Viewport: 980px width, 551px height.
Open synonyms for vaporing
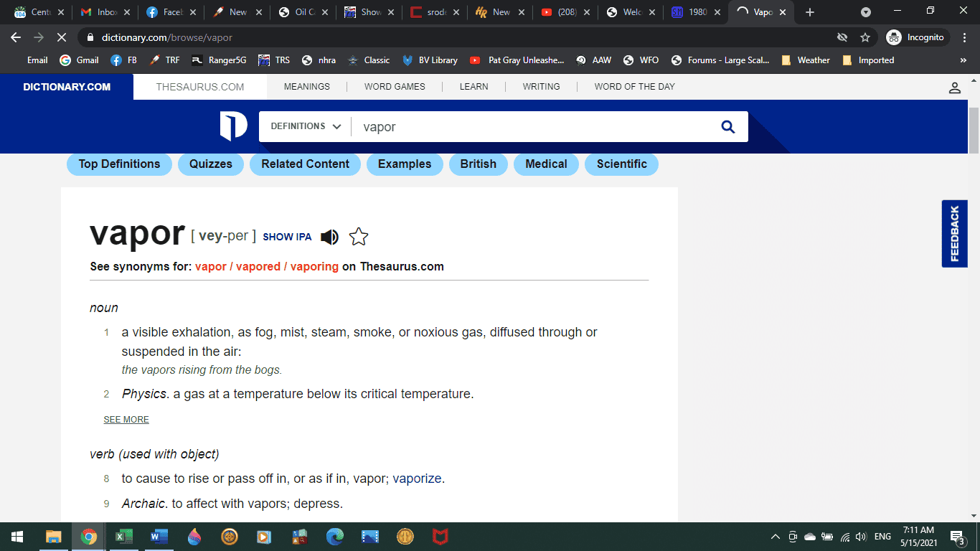(314, 267)
